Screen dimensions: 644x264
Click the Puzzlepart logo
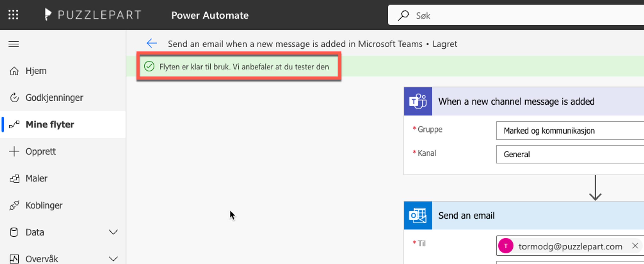[93, 15]
